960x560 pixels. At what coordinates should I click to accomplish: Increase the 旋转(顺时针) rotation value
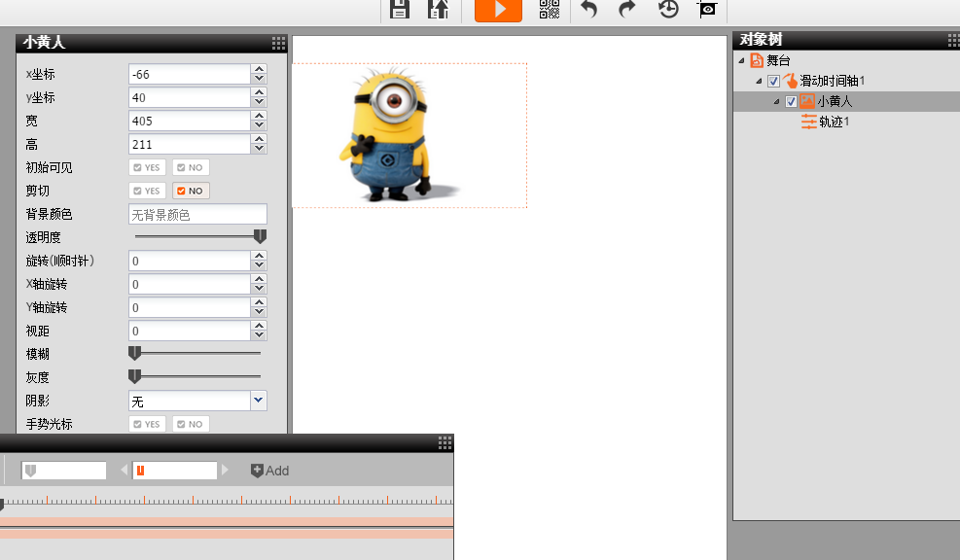[259, 256]
